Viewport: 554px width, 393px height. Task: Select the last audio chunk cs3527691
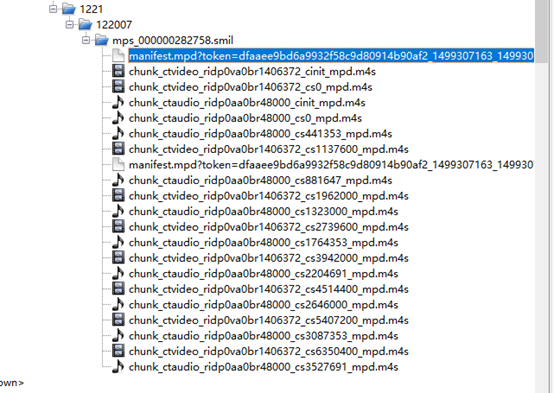click(x=264, y=367)
